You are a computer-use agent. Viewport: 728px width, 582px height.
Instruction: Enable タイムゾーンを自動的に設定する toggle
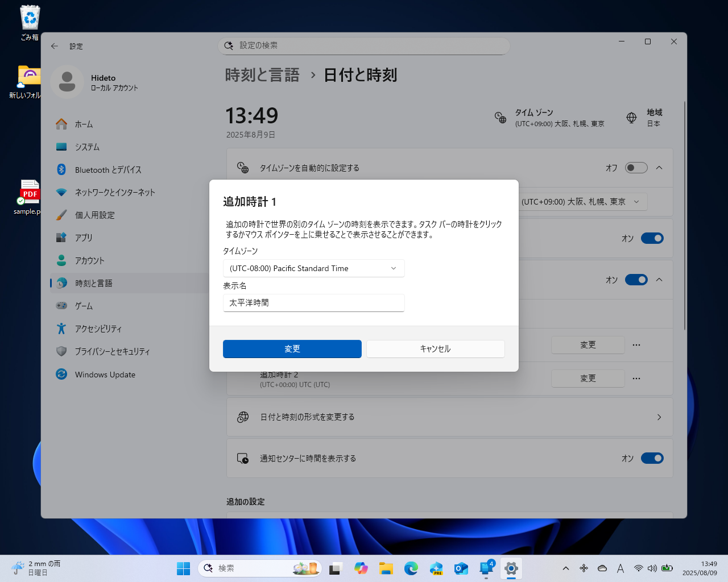(x=636, y=168)
